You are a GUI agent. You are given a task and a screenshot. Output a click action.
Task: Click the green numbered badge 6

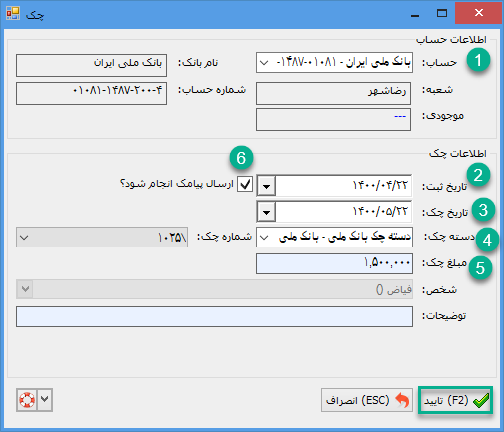point(241,158)
